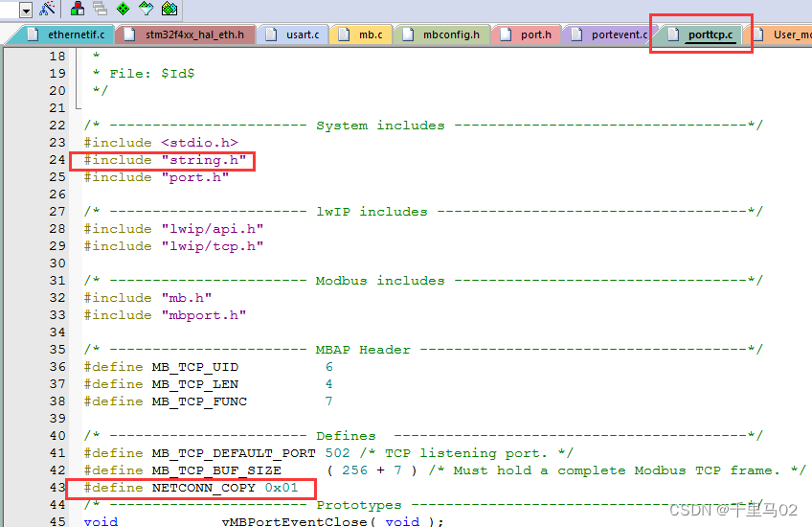Click the 'MBAP Header' comment line
The height and width of the screenshot is (527, 812).
click(x=423, y=350)
